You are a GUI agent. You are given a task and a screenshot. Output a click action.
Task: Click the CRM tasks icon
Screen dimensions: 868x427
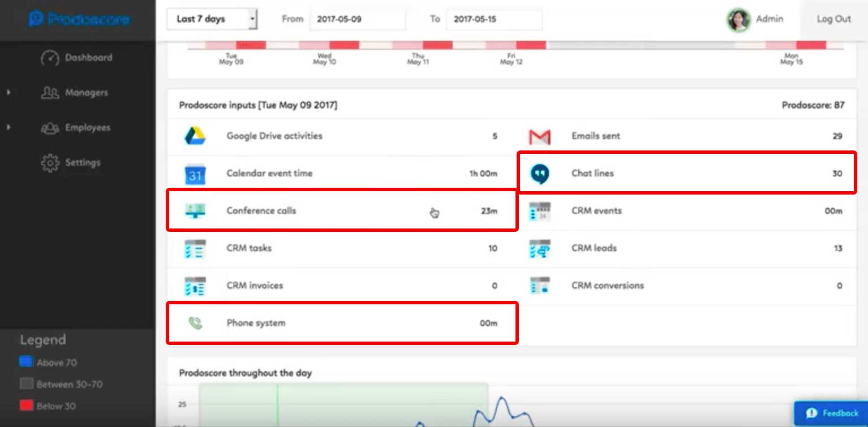point(195,248)
